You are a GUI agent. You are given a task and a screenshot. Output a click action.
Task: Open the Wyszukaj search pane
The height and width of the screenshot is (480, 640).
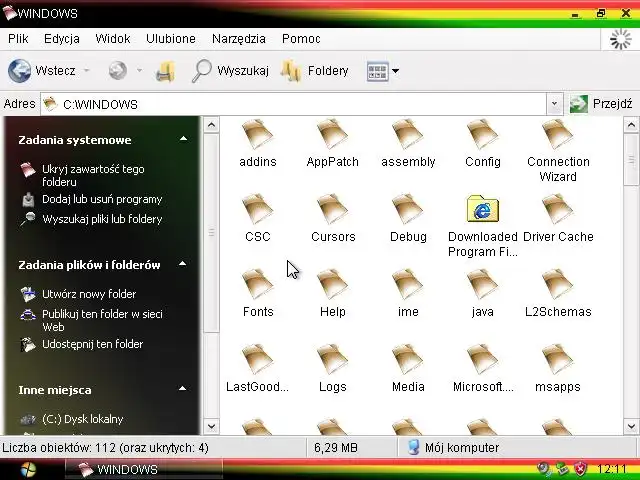231,71
